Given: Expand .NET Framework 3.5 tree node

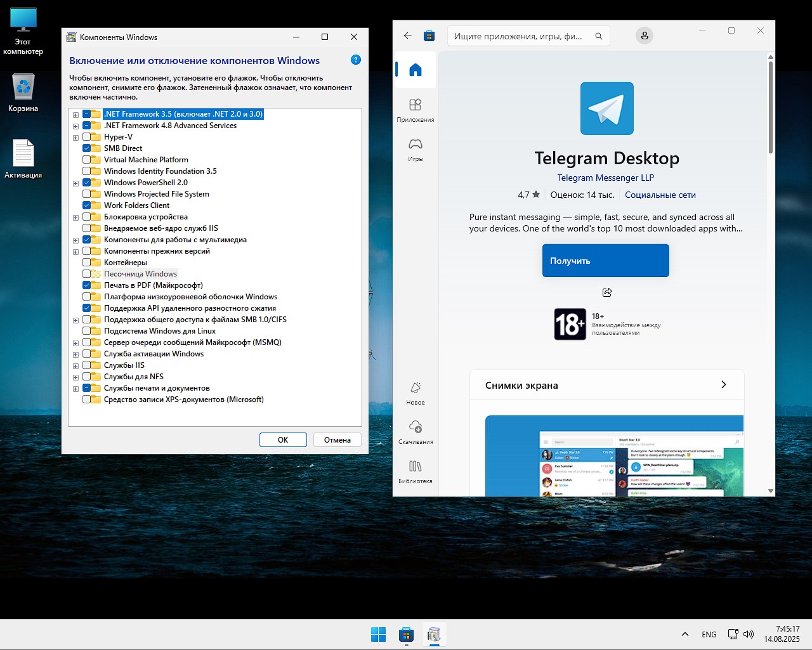Looking at the screenshot, I should pos(76,115).
